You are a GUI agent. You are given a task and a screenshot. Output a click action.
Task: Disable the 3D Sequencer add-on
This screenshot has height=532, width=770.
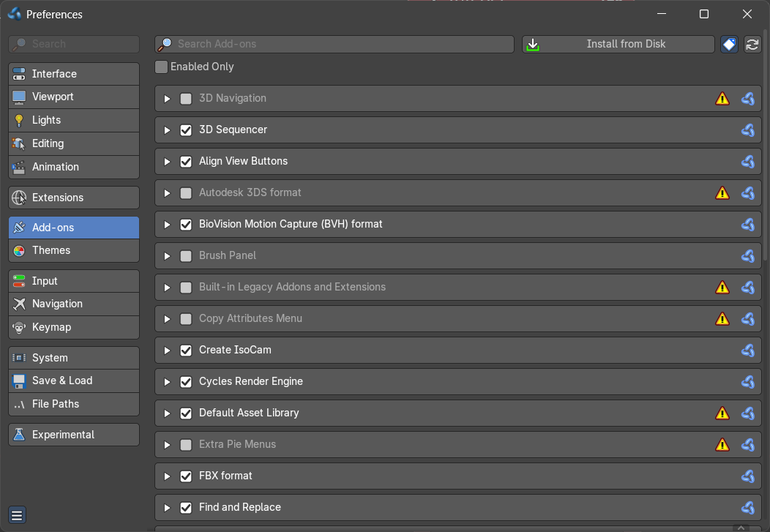pos(186,130)
